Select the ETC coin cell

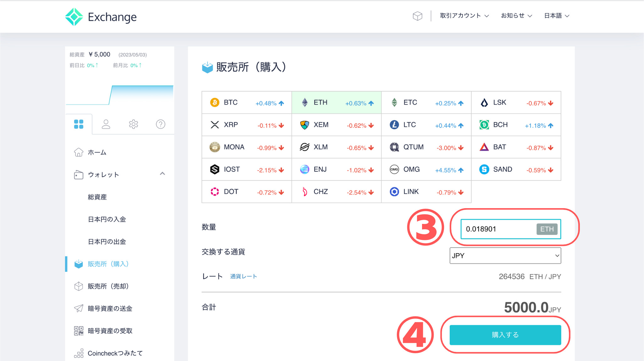(426, 103)
